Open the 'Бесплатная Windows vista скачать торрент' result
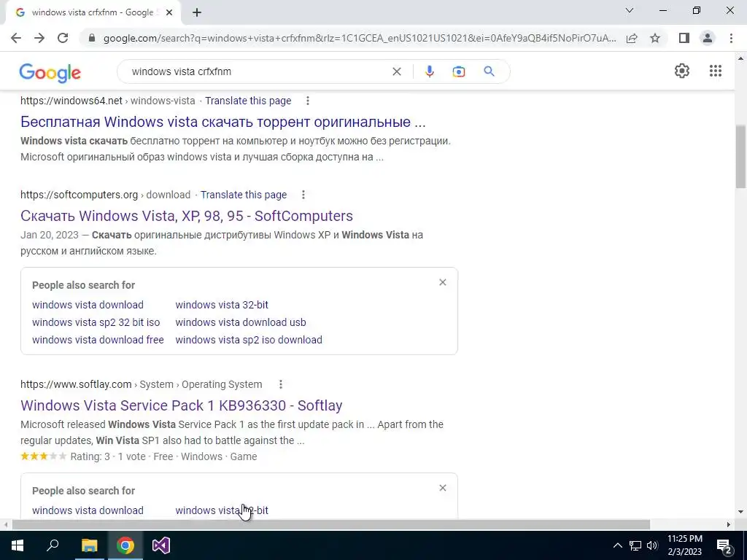Screen dimensions: 747x560 [x=223, y=122]
